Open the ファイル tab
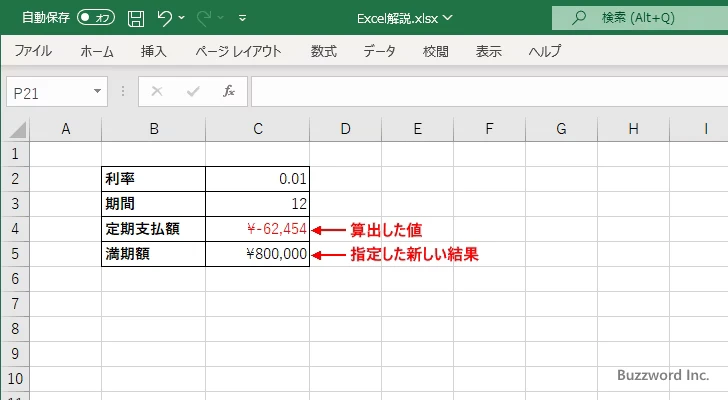The height and width of the screenshot is (400, 728). [x=33, y=51]
